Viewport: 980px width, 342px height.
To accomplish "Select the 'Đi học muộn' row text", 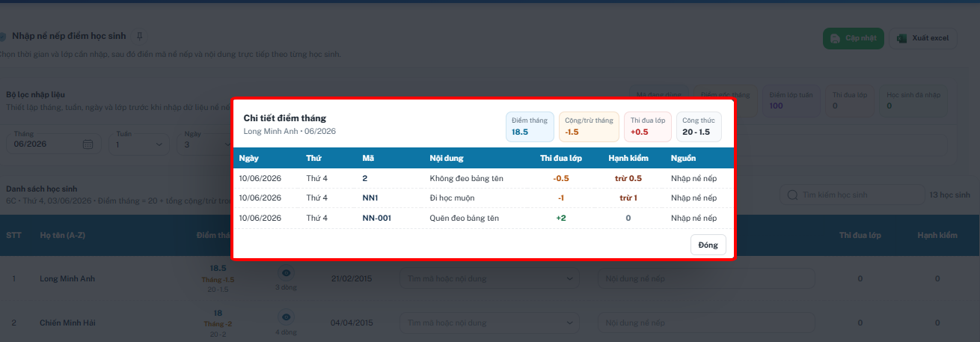I will [x=452, y=198].
